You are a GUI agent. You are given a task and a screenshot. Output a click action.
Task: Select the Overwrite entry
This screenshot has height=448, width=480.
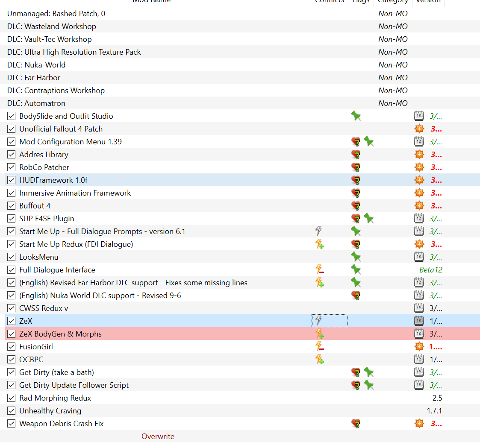240,436
